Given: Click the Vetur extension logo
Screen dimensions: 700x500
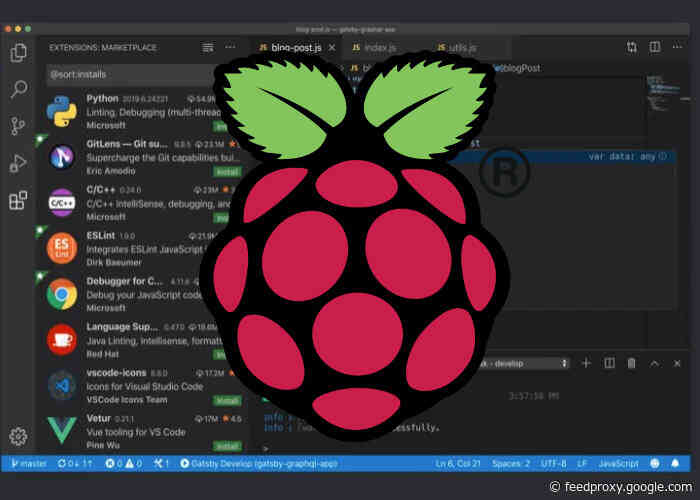Looking at the screenshot, I should click(62, 430).
